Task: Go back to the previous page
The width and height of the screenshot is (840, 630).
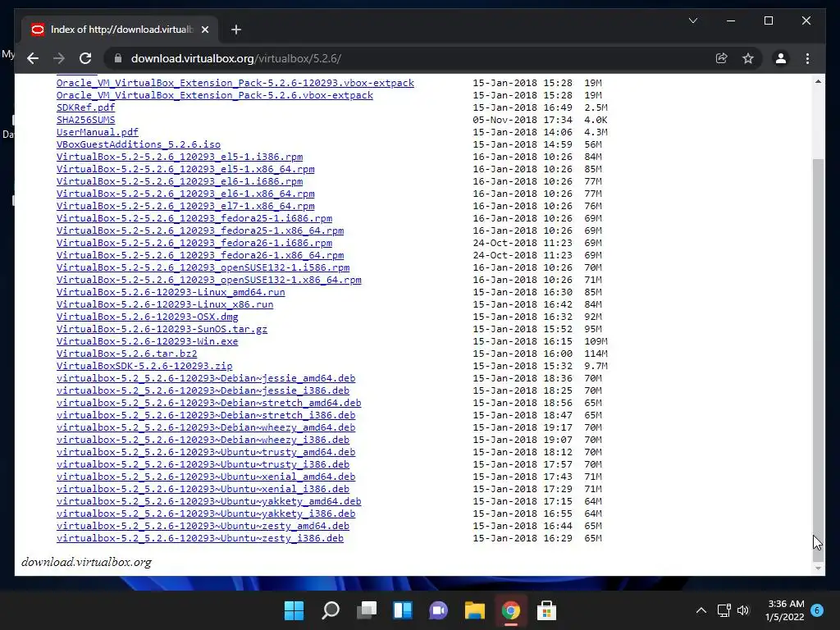Action: click(33, 58)
